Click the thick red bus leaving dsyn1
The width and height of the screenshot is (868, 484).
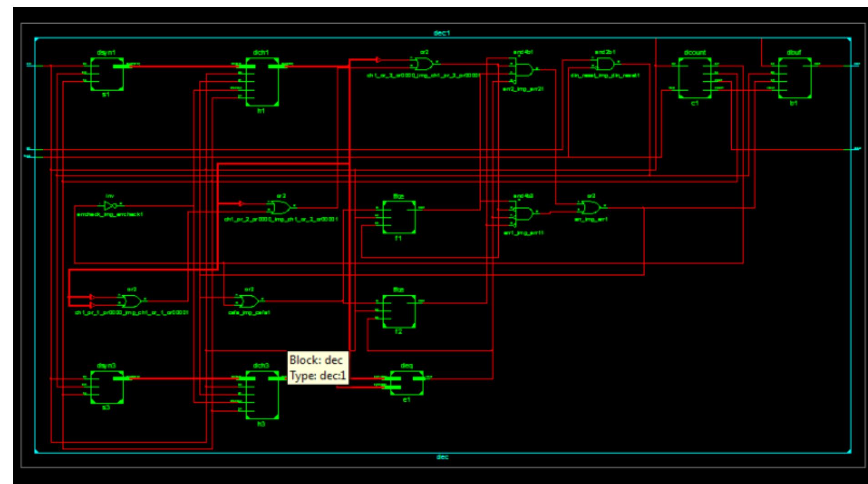click(182, 65)
